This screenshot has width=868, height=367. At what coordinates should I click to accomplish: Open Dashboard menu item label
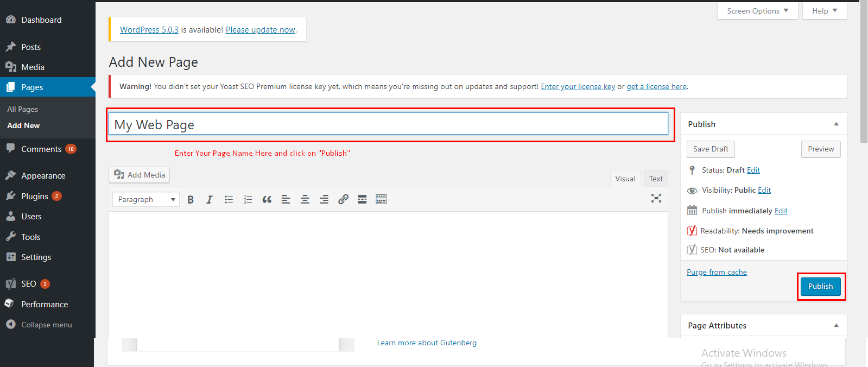click(41, 20)
